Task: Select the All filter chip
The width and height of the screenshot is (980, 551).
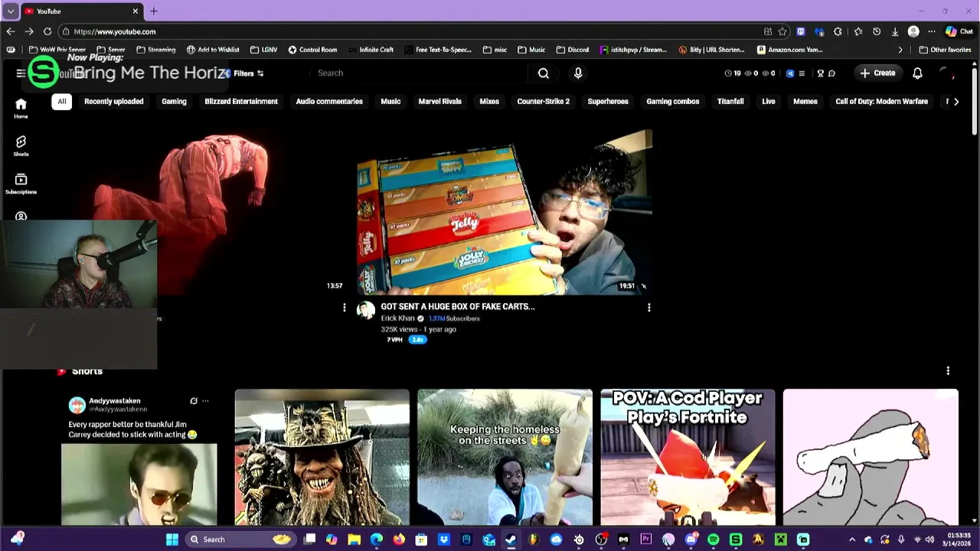Action: [x=62, y=102]
